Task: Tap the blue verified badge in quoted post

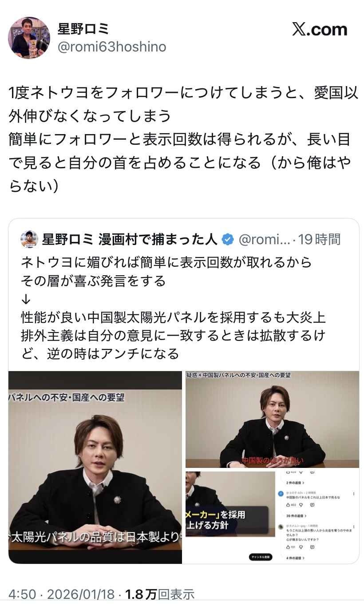Action: click(227, 240)
